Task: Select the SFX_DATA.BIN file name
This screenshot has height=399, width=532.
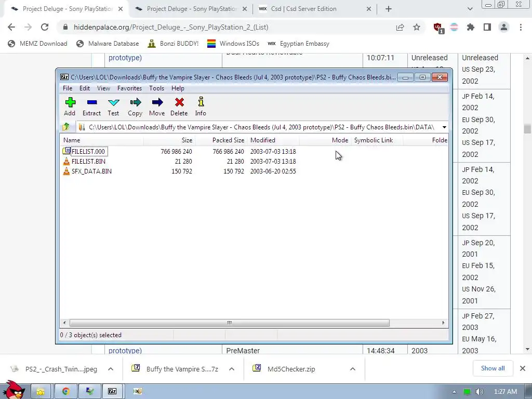Action: (x=91, y=171)
